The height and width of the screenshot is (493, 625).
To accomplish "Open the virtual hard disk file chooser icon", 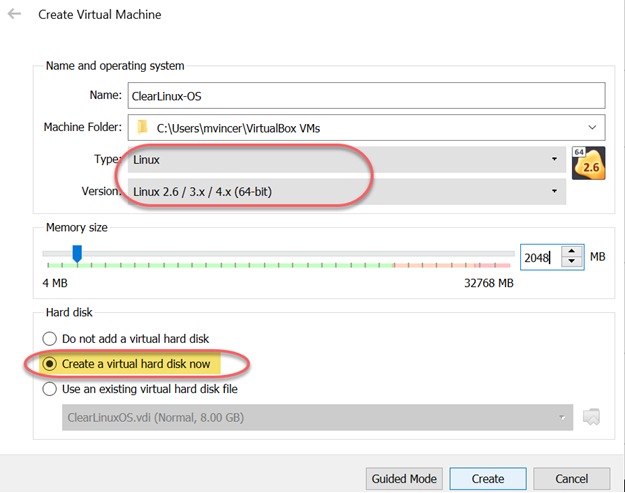I will [591, 417].
